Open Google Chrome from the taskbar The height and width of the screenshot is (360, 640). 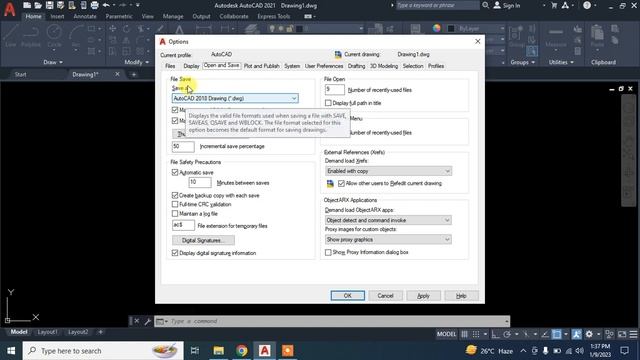point(242,351)
